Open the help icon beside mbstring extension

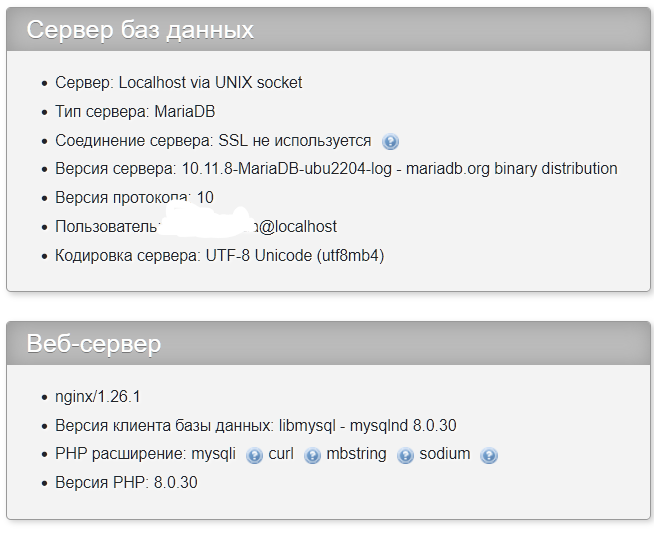click(x=405, y=455)
